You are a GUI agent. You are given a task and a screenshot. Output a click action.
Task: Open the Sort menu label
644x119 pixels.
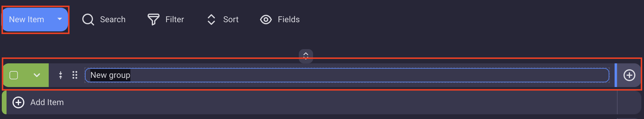[x=231, y=20]
